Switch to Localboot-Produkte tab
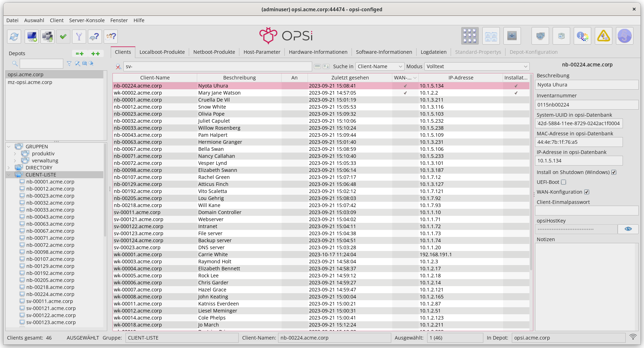The image size is (644, 348). (162, 52)
